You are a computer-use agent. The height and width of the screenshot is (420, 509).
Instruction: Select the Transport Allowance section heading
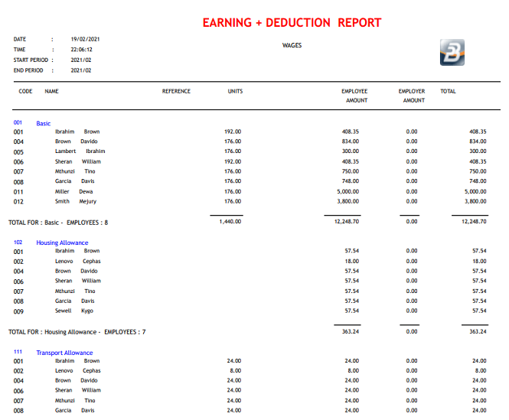tap(64, 353)
